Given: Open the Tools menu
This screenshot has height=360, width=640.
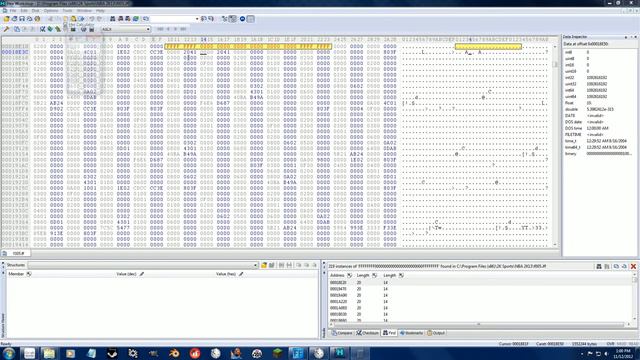Looking at the screenshot, I should coord(67,11).
